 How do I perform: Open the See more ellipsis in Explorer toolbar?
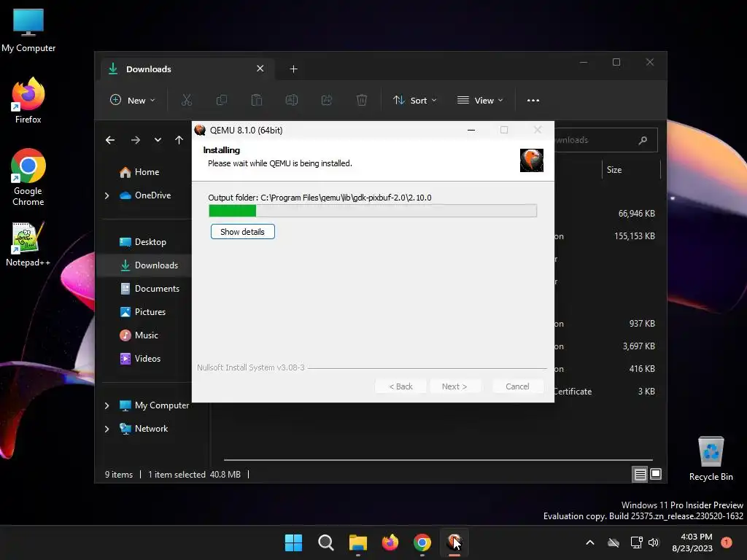tap(533, 101)
